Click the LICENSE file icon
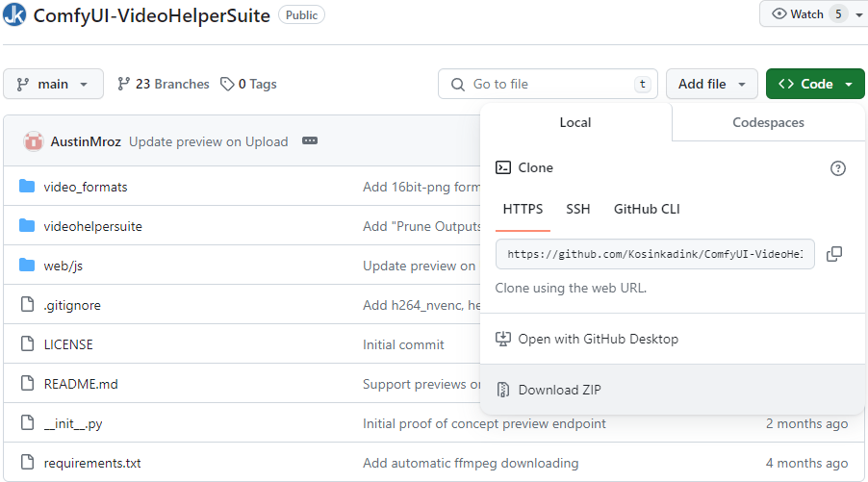 (27, 343)
